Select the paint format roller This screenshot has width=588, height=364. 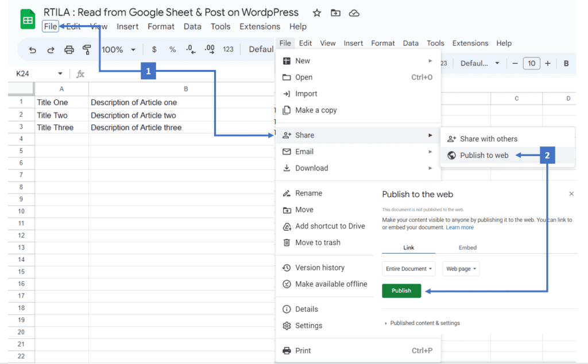[87, 49]
